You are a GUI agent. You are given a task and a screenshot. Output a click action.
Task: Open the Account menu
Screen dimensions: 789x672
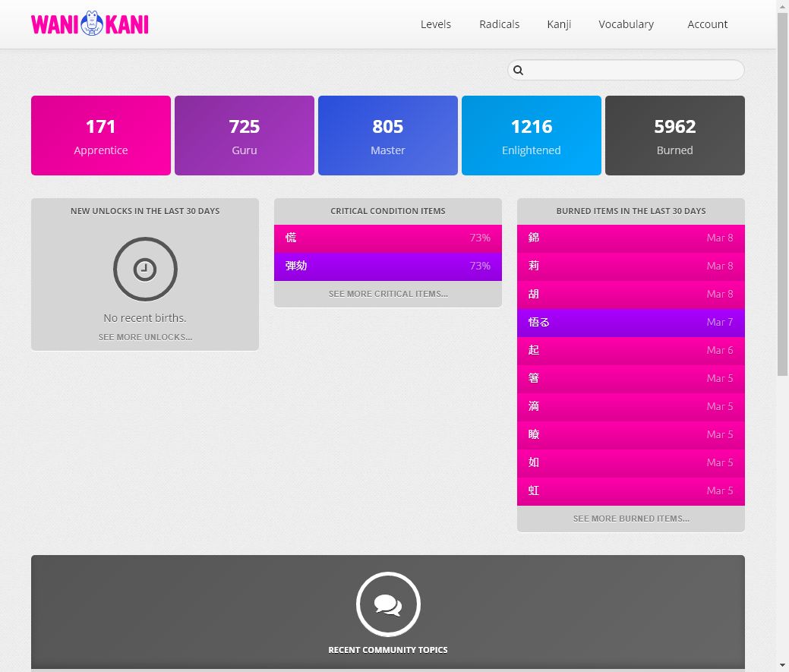(707, 24)
